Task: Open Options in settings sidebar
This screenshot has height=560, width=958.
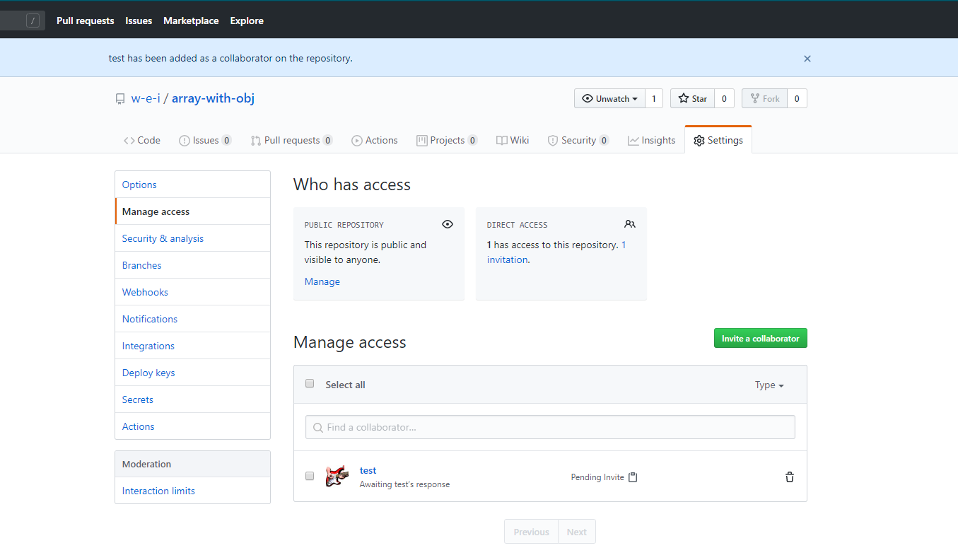Action: click(192, 185)
